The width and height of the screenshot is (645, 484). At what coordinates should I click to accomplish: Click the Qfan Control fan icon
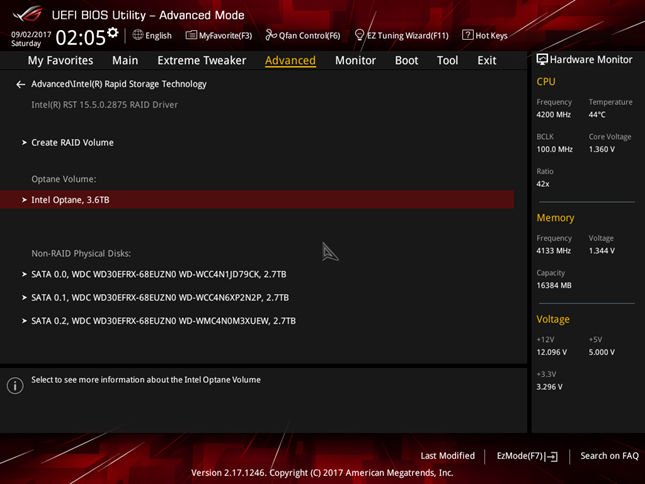click(x=271, y=35)
